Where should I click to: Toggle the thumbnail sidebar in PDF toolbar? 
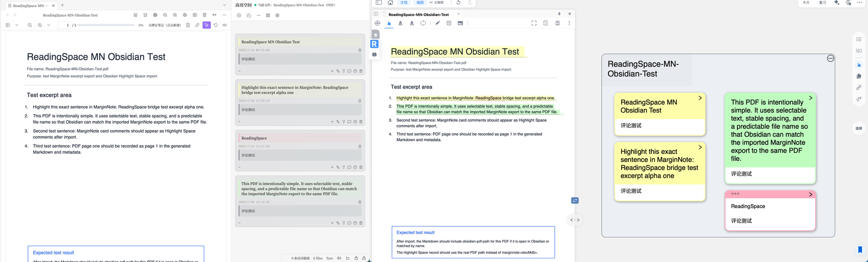[8, 25]
